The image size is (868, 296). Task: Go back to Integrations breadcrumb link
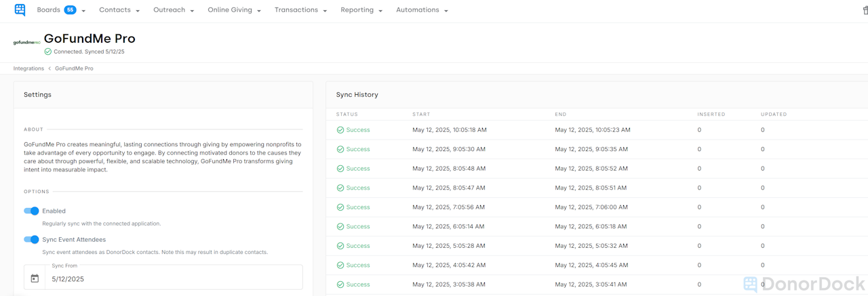tap(28, 68)
